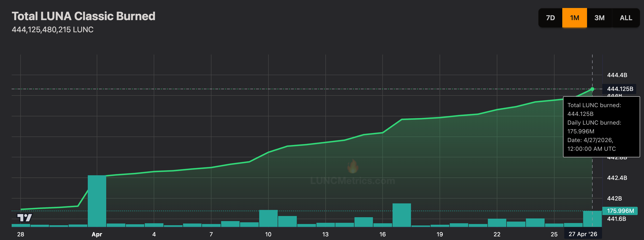Select the 1M time range tab
Viewport: 644px width, 240px height.
tap(574, 18)
